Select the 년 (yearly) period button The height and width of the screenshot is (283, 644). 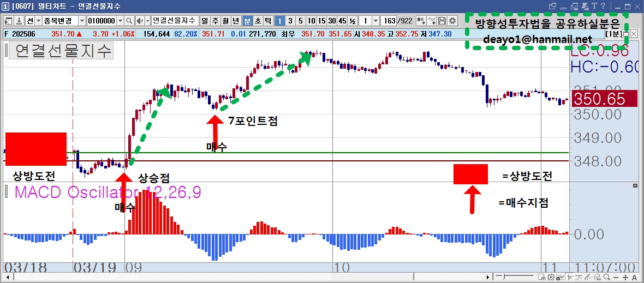[x=236, y=21]
